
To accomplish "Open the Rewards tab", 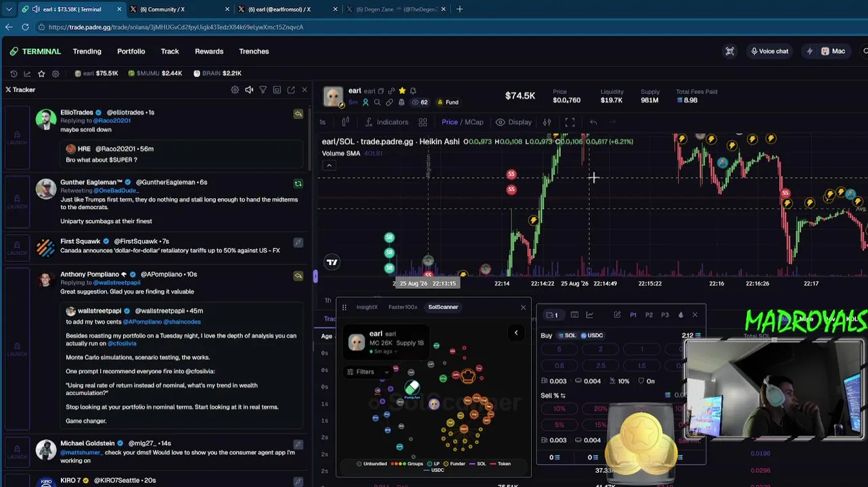I will 209,51.
